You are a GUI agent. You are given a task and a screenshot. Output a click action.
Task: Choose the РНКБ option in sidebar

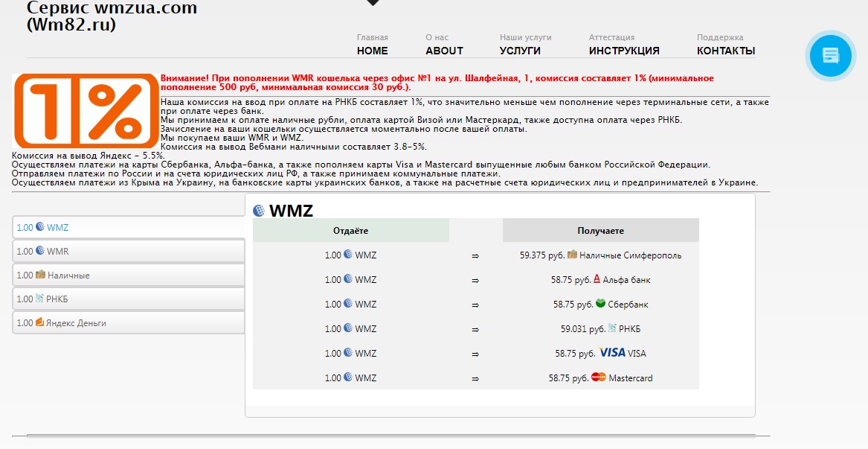click(x=128, y=299)
